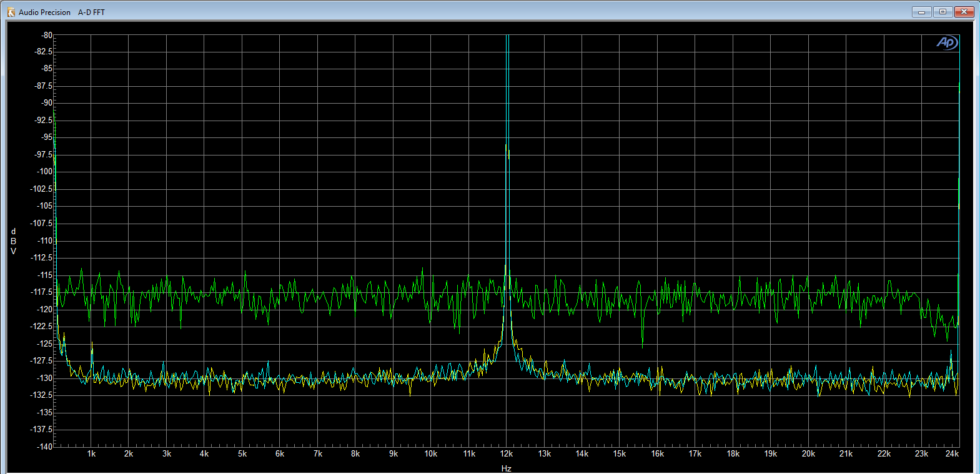
Task: Click the '10k' frequency tick label
Action: [x=431, y=454]
